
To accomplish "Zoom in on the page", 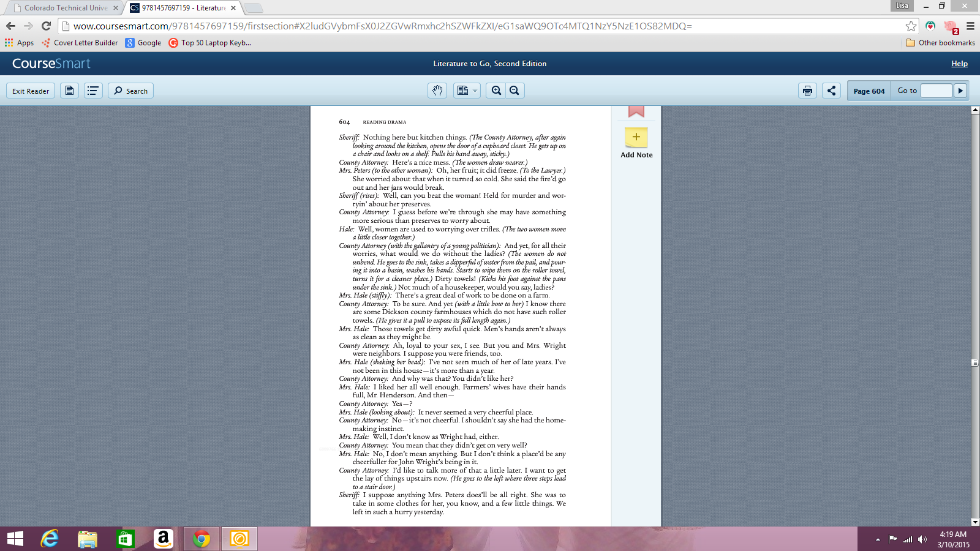I will 496,91.
